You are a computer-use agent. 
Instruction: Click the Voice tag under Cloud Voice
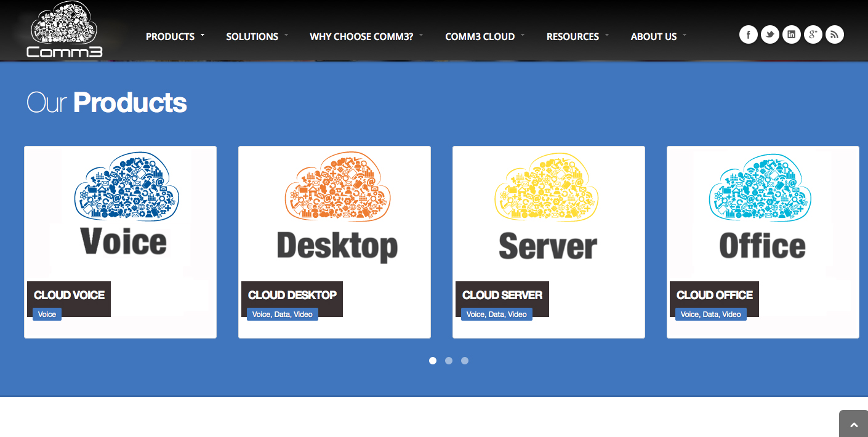(47, 314)
